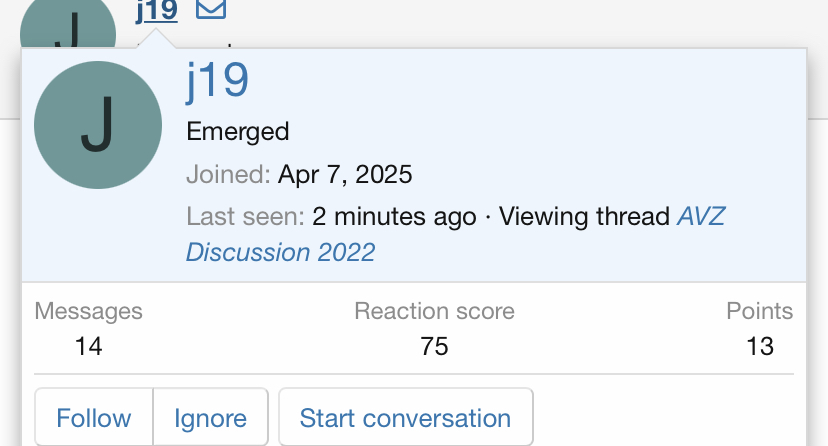Click the Points label
This screenshot has width=828, height=446.
pos(759,311)
